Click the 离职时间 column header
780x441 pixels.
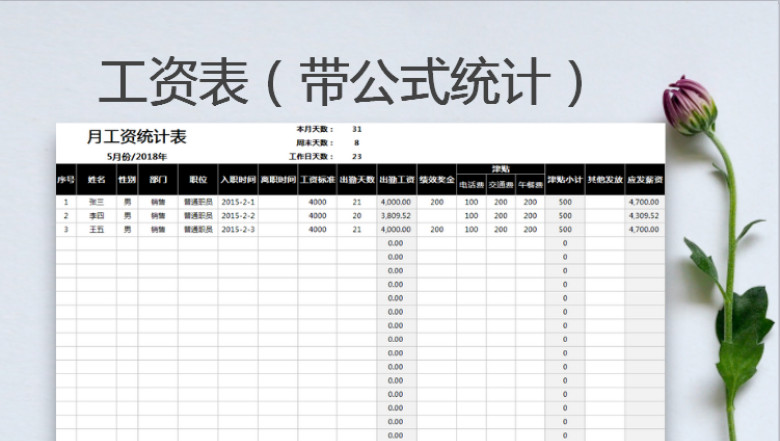coord(278,179)
